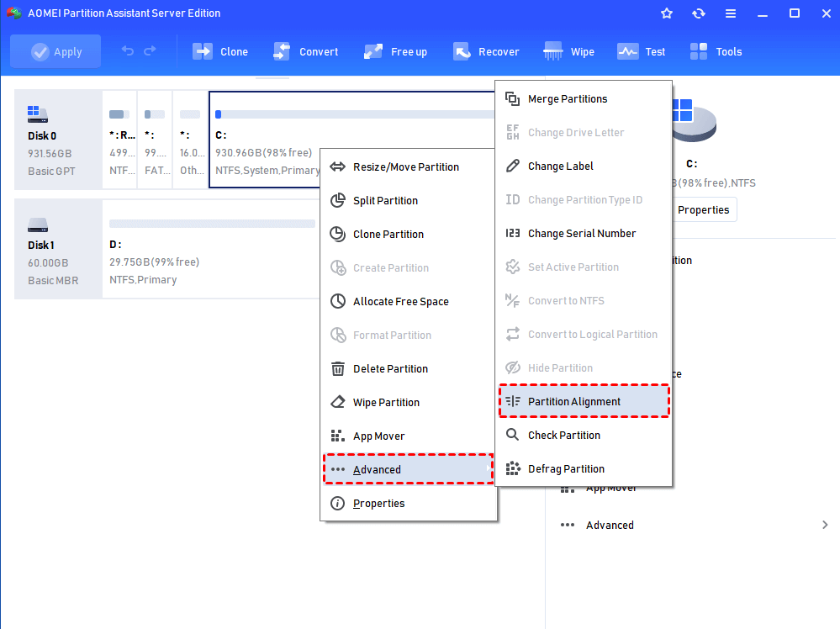Expand Advanced in the right side panel

point(694,525)
